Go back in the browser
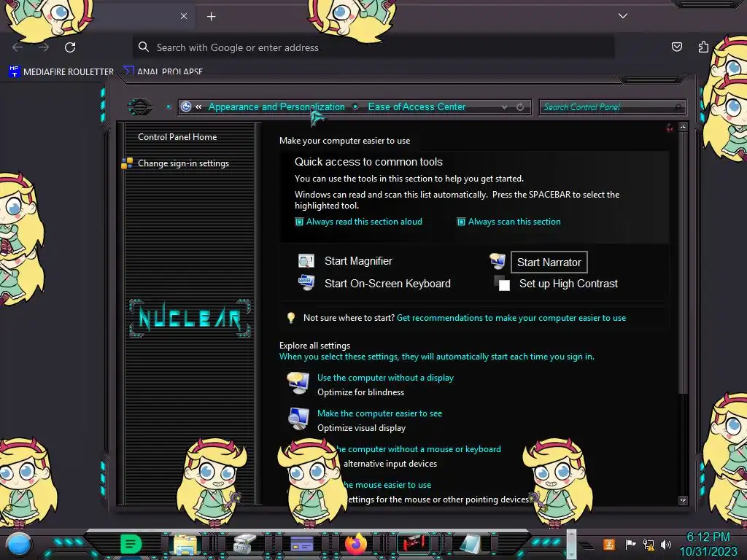 [x=18, y=47]
